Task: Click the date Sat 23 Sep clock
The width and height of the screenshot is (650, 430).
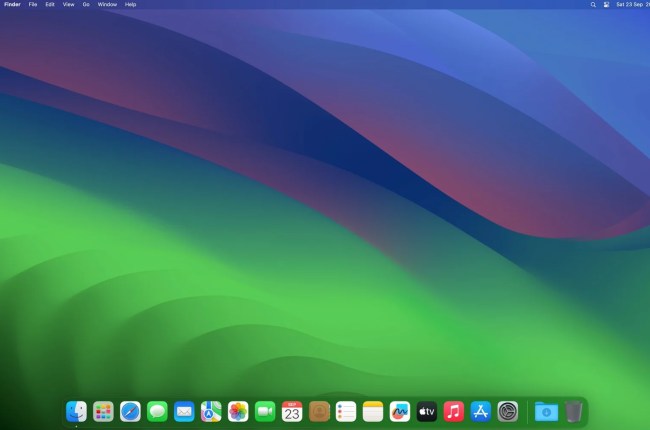Action: pyautogui.click(x=633, y=5)
